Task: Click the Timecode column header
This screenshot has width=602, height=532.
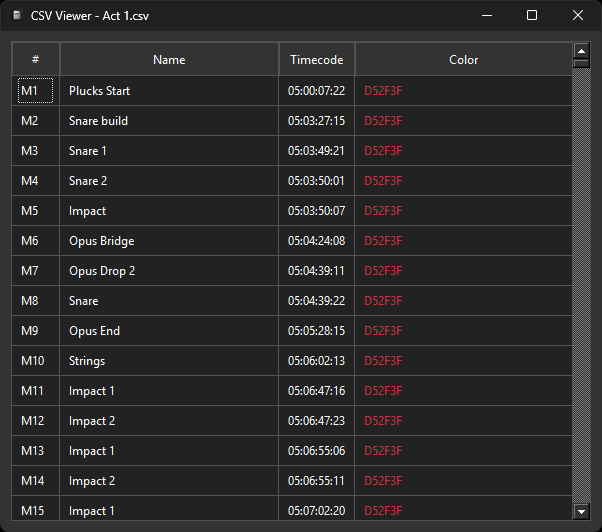Action: 317,59
